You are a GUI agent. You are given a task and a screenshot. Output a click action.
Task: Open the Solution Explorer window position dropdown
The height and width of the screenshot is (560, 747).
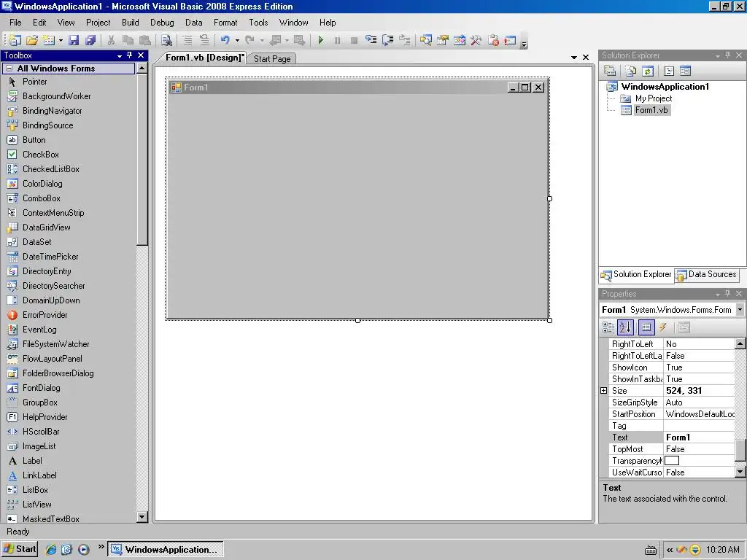718,55
